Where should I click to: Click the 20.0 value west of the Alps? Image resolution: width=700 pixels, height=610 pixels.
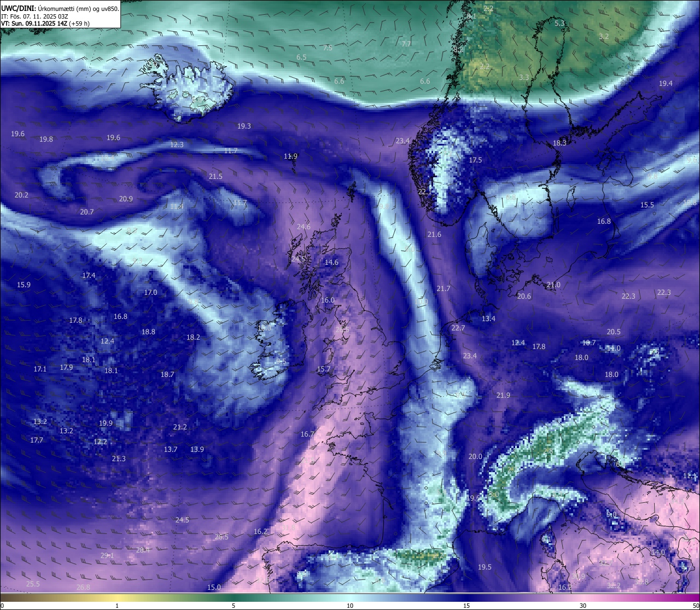(475, 456)
